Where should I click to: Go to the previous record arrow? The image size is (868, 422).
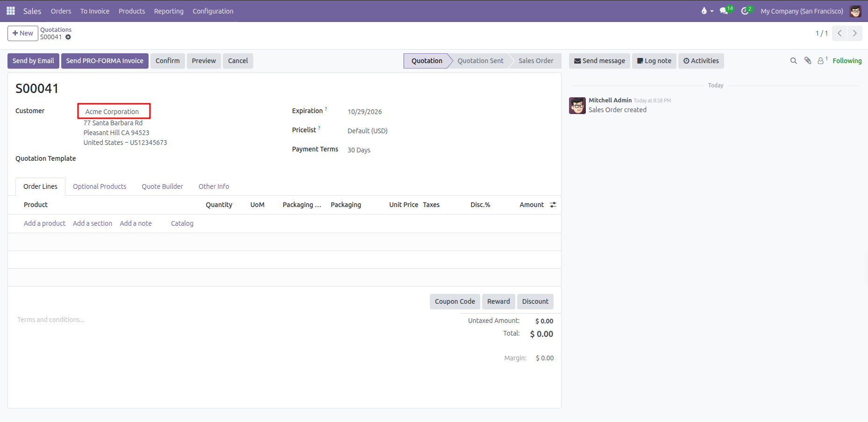pyautogui.click(x=840, y=33)
